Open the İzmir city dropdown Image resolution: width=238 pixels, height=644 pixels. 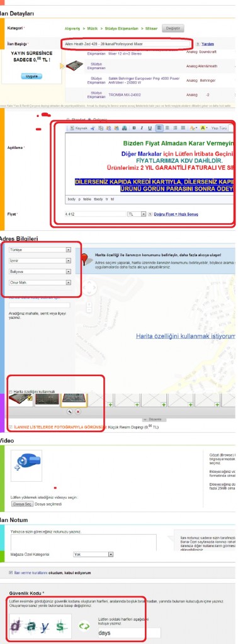(40, 260)
